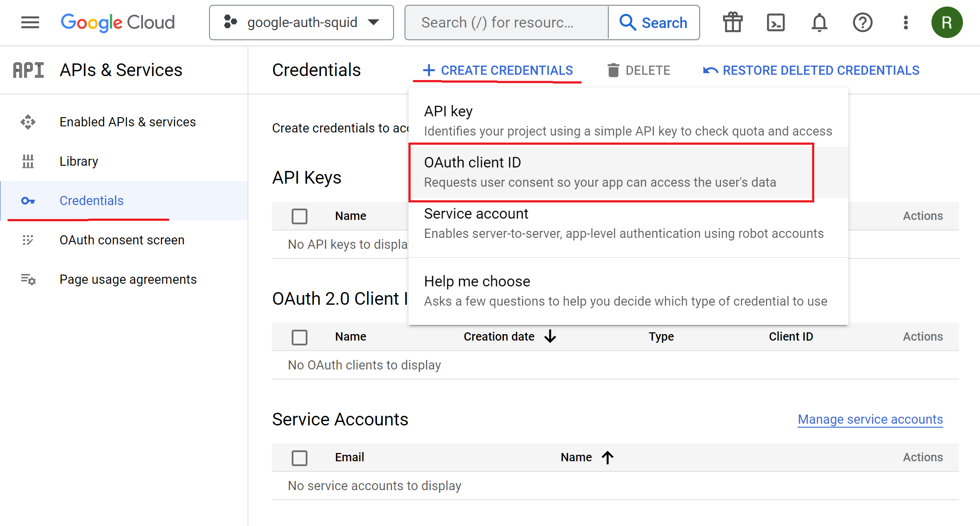
Task: Click CREATE CREDENTIALS button
Action: pos(497,70)
